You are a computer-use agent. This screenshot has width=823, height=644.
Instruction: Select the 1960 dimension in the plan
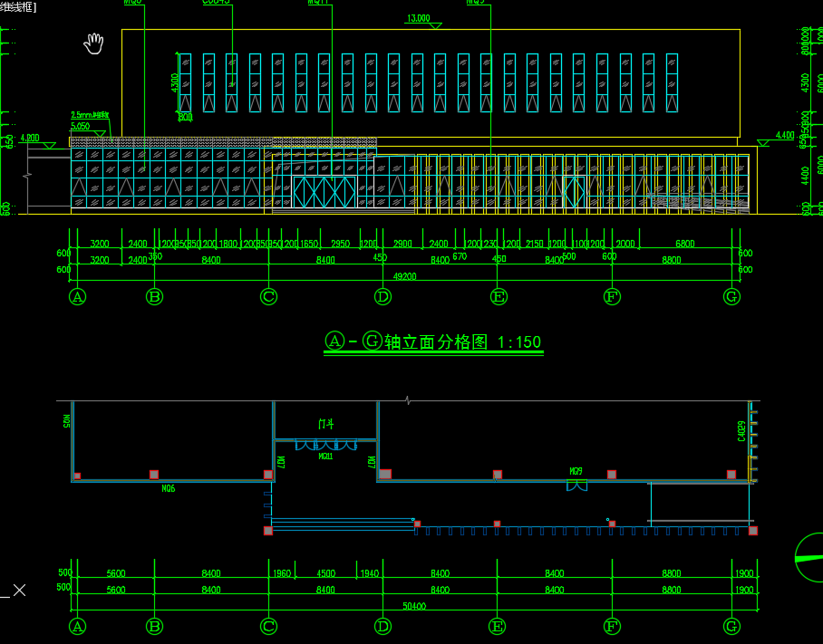click(x=282, y=573)
